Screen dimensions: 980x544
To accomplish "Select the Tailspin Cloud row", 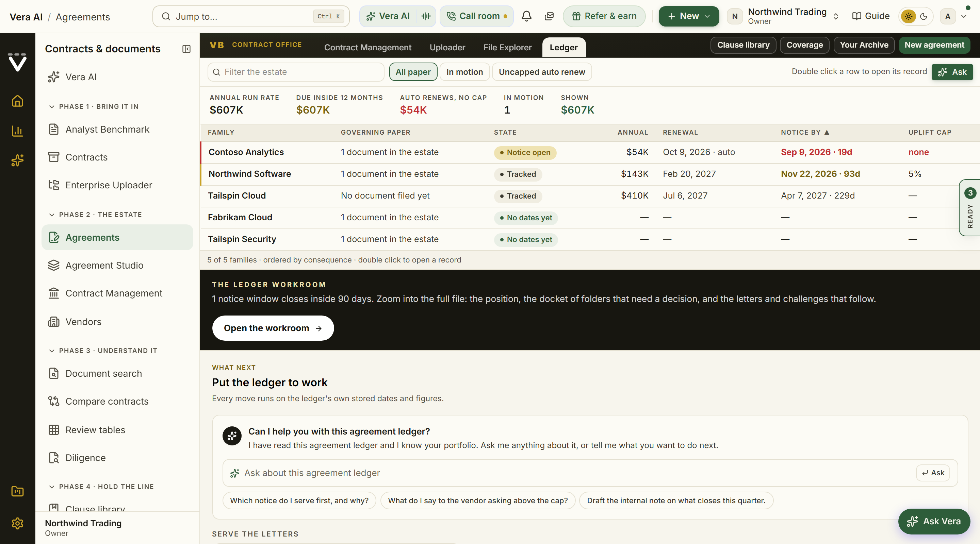I will coord(590,196).
